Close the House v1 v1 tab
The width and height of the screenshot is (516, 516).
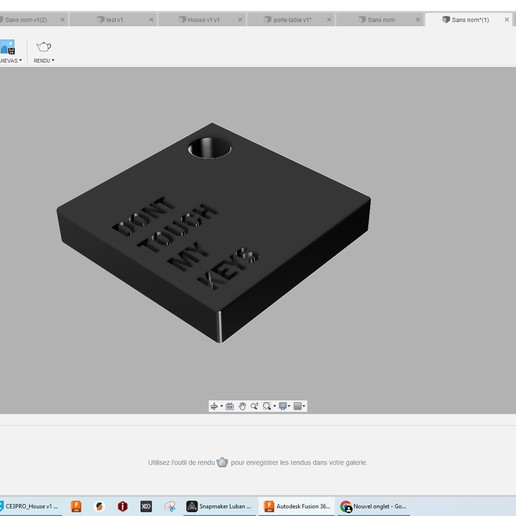pos(240,20)
